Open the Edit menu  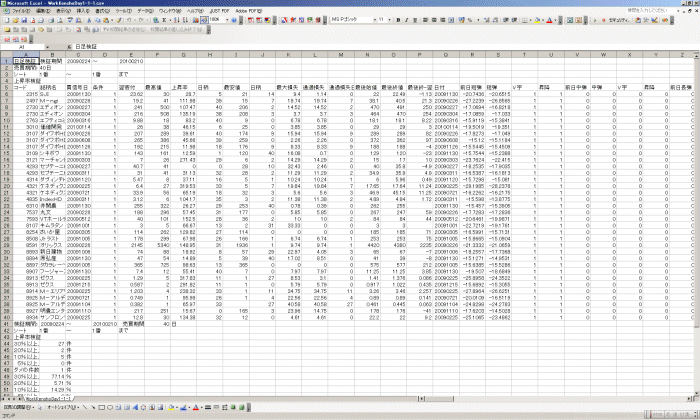tap(43, 11)
